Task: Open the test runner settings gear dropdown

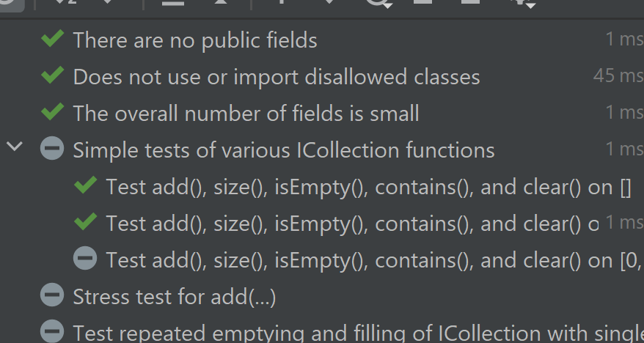Action: (516, 4)
